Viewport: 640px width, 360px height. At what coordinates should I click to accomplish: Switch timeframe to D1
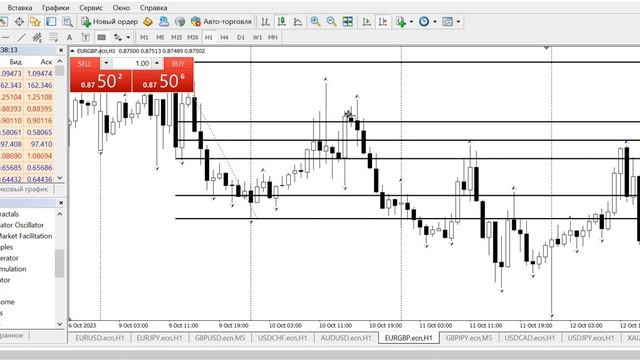point(241,38)
